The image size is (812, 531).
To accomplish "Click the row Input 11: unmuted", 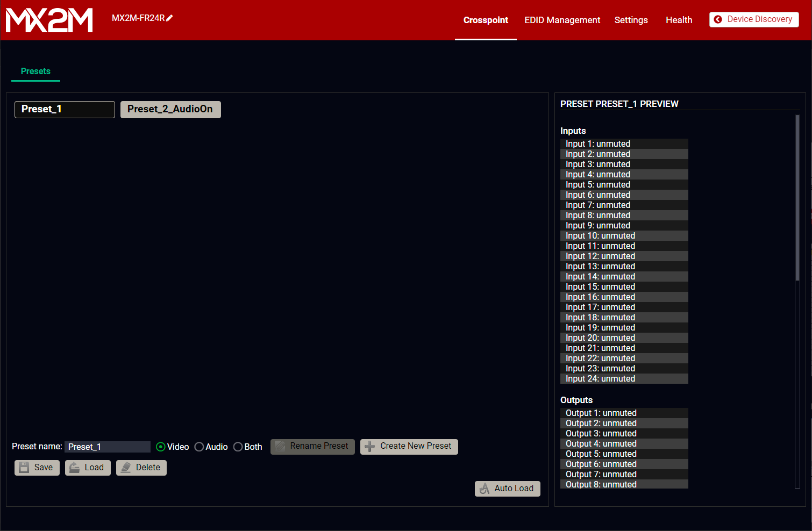I will (x=624, y=246).
